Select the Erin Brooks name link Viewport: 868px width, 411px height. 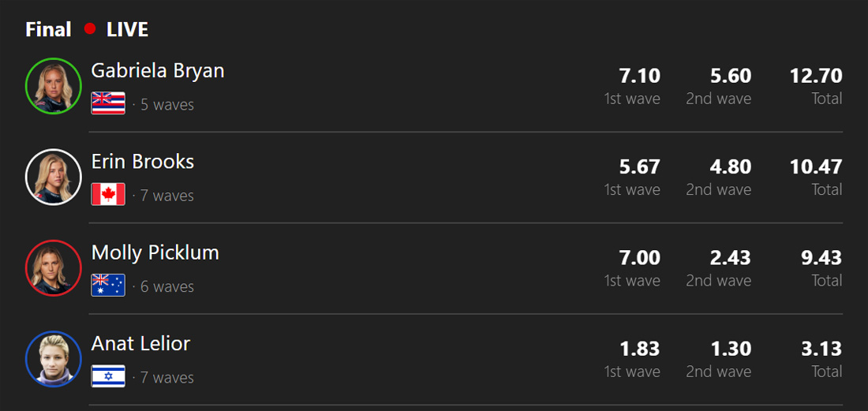[x=143, y=162]
